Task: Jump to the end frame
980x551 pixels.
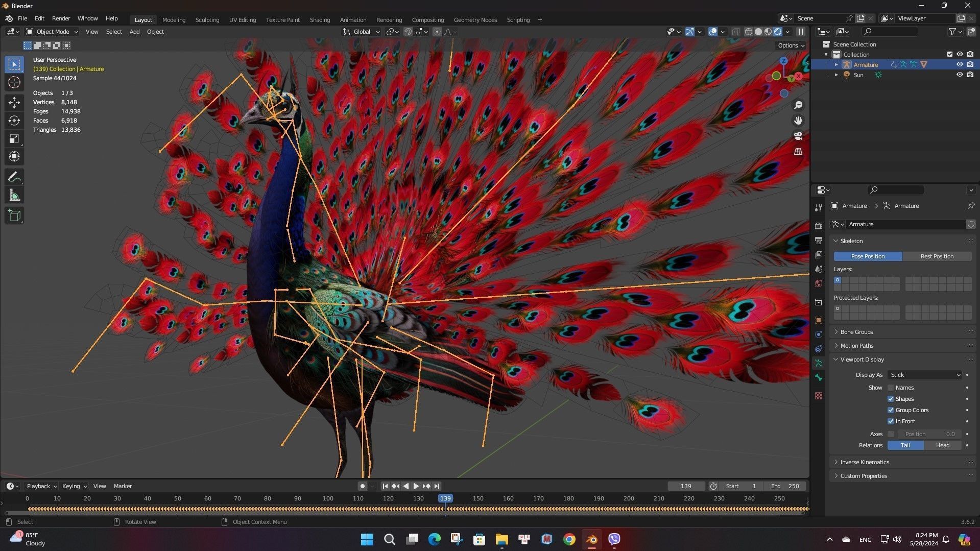Action: point(437,486)
